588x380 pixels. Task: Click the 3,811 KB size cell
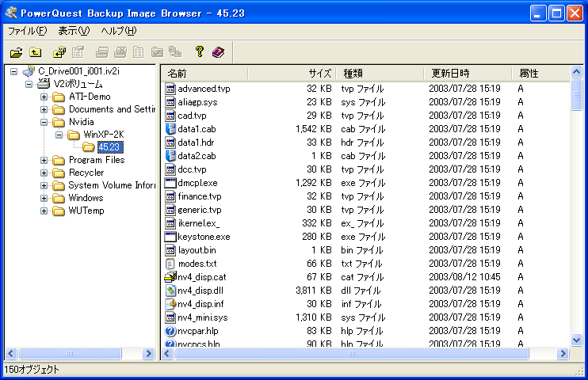point(314,291)
